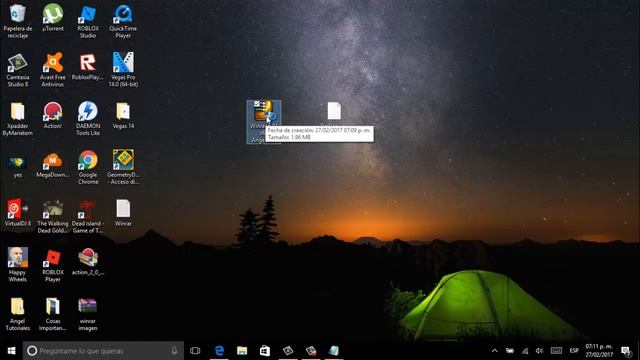The image size is (640, 360).
Task: Select the MegaDown... shortcut
Action: coord(53,164)
